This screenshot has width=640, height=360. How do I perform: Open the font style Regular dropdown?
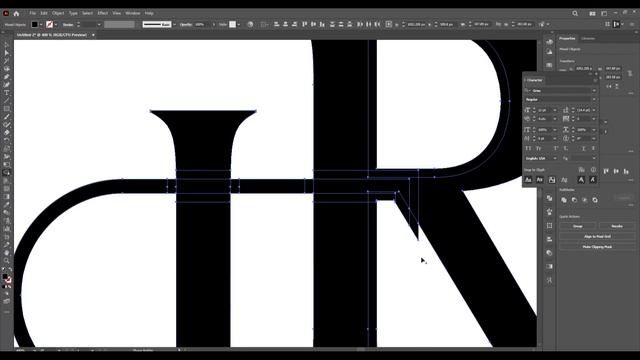594,100
